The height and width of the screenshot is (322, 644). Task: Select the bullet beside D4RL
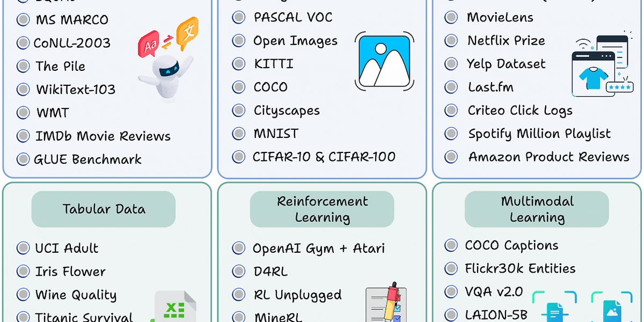click(239, 272)
